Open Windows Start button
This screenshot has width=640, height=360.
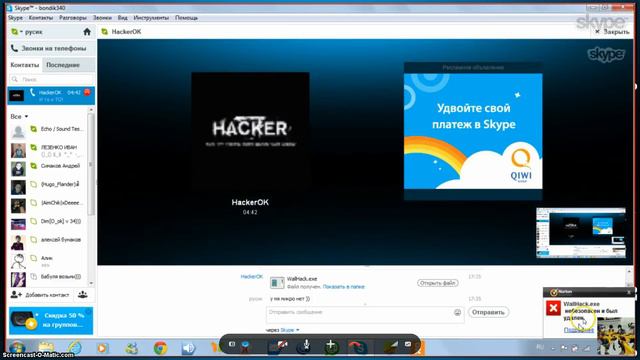click(17, 348)
